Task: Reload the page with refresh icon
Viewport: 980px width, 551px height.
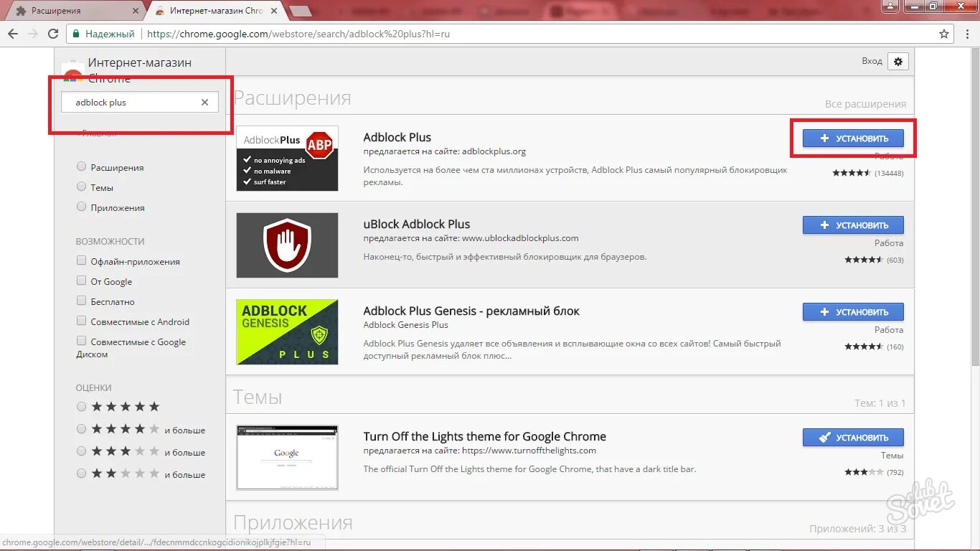Action: (53, 34)
